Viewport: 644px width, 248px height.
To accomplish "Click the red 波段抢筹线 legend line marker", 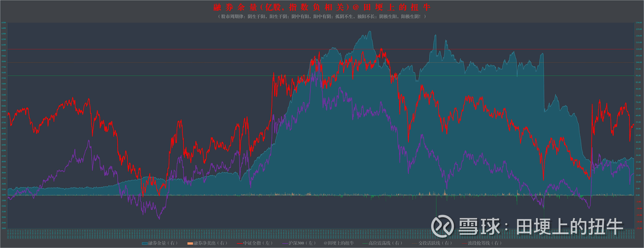I will pyautogui.click(x=465, y=243).
